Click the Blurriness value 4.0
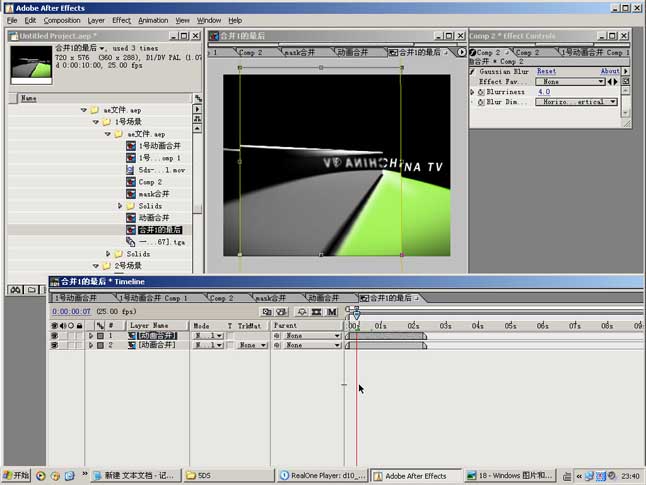 pyautogui.click(x=544, y=92)
